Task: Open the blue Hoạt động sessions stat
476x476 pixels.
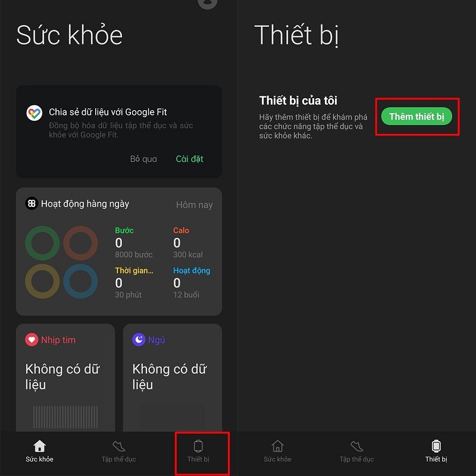Action: click(192, 282)
